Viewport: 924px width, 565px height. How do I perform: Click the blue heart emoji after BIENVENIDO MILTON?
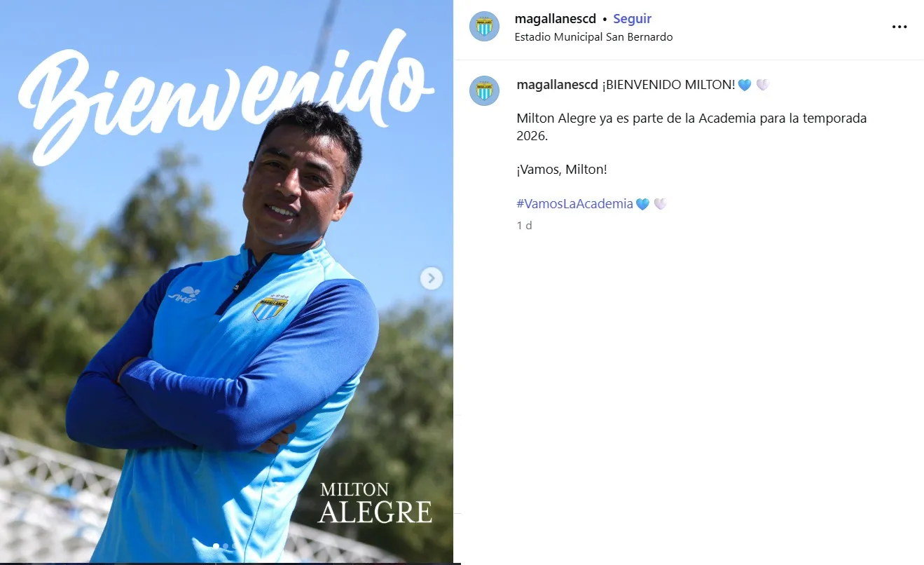(745, 85)
